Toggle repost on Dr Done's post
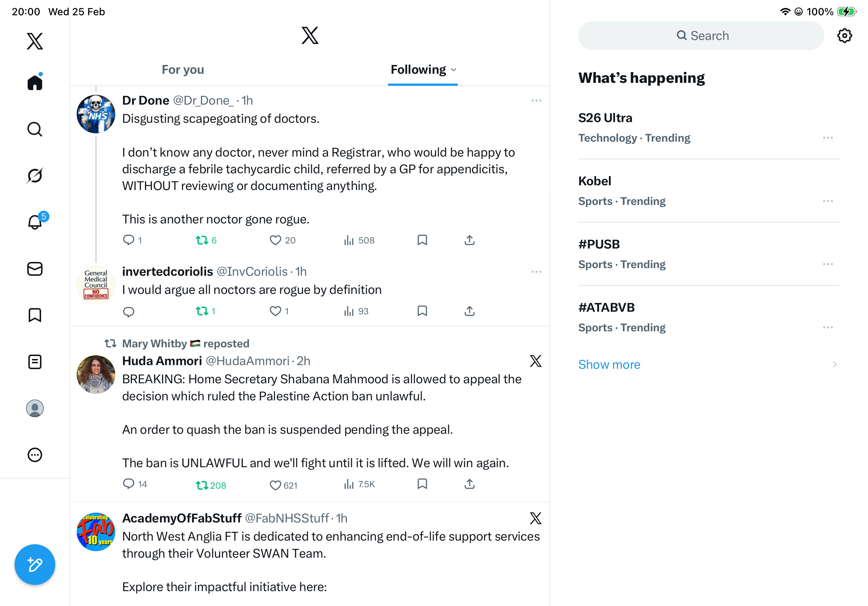Screen dimensions: 868x606 [202, 240]
